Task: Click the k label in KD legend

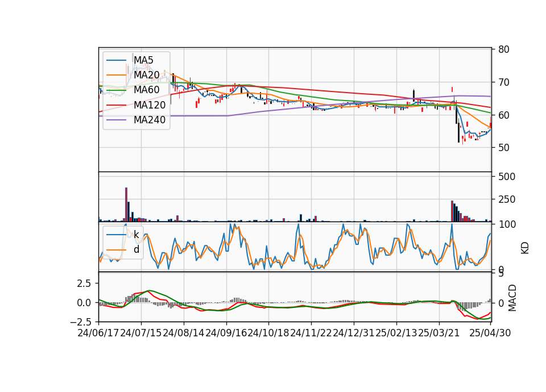Action: pyautogui.click(x=136, y=235)
